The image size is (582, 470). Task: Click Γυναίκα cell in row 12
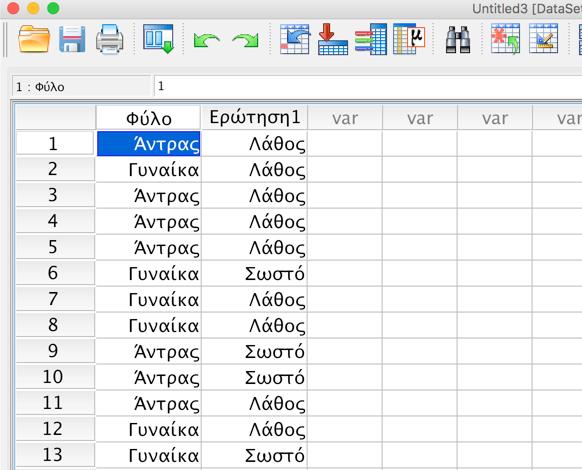pyautogui.click(x=148, y=430)
